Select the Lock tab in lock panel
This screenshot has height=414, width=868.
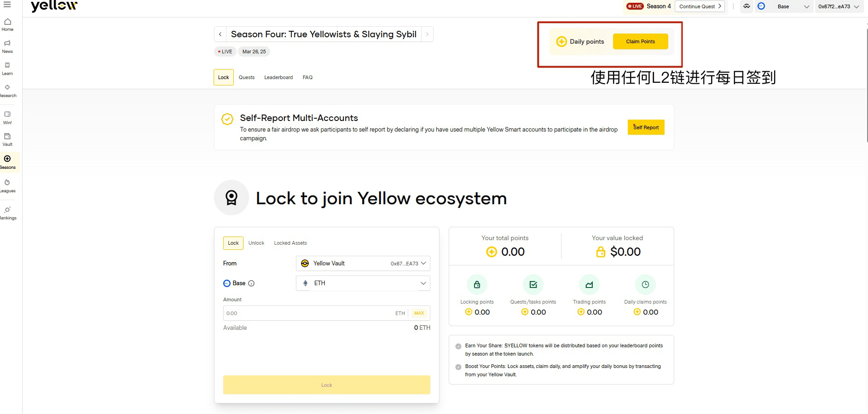click(233, 243)
